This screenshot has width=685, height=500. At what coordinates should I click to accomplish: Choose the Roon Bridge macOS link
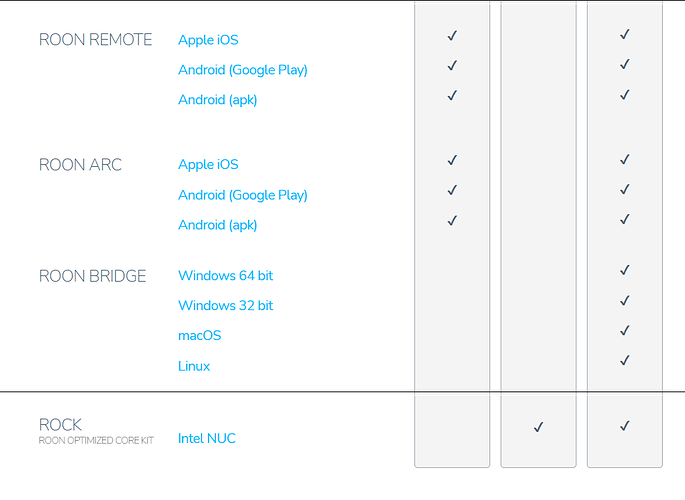(x=199, y=335)
